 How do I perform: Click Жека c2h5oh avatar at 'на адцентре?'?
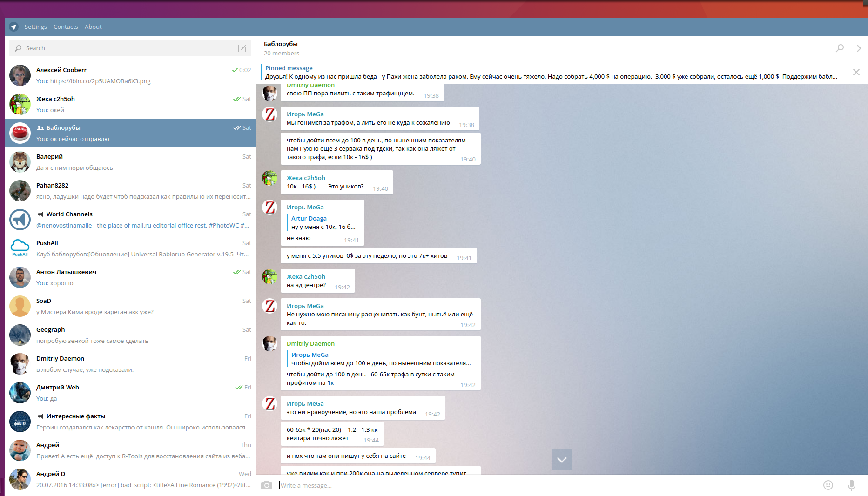(270, 277)
